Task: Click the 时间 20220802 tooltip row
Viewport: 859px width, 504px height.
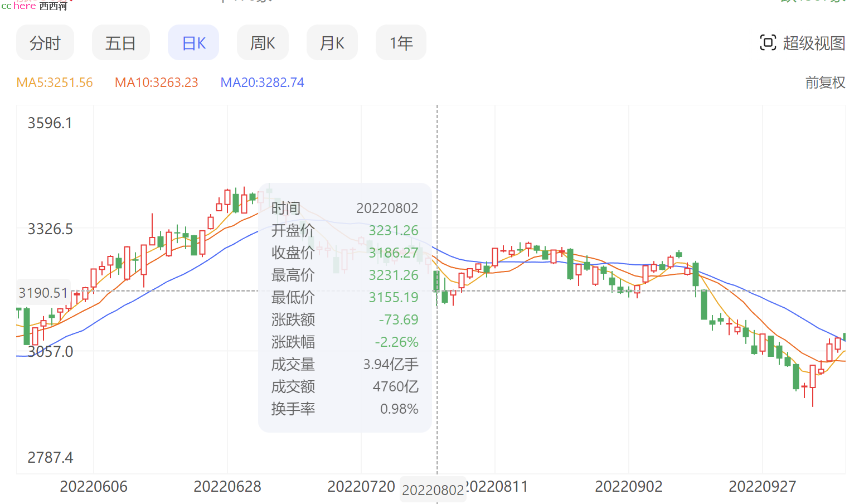Action: click(x=344, y=208)
